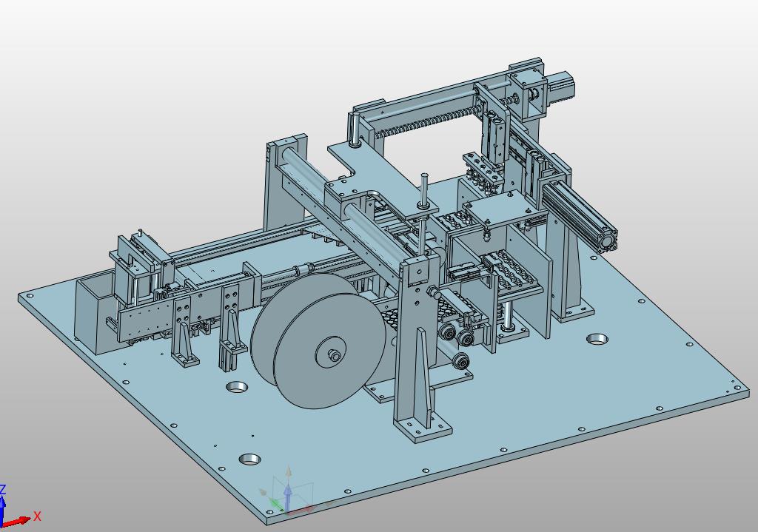Click the large hole near the plate's front edge
This screenshot has height=532, width=758.
coord(250,459)
